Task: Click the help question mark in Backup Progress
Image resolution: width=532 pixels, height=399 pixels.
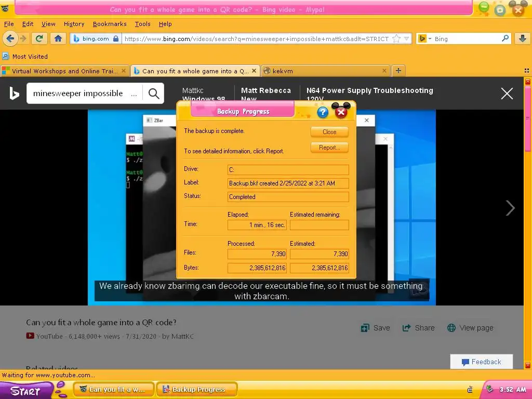Action: [x=323, y=112]
